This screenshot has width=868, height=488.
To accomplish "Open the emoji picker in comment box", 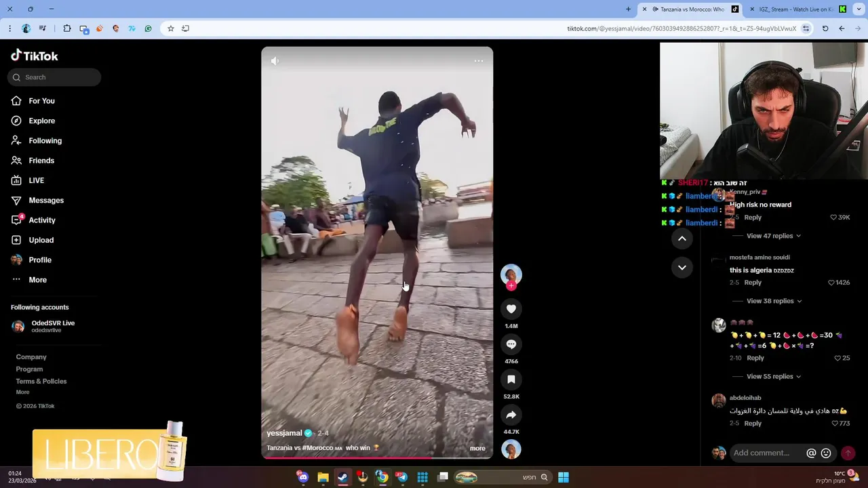I will pos(826,453).
